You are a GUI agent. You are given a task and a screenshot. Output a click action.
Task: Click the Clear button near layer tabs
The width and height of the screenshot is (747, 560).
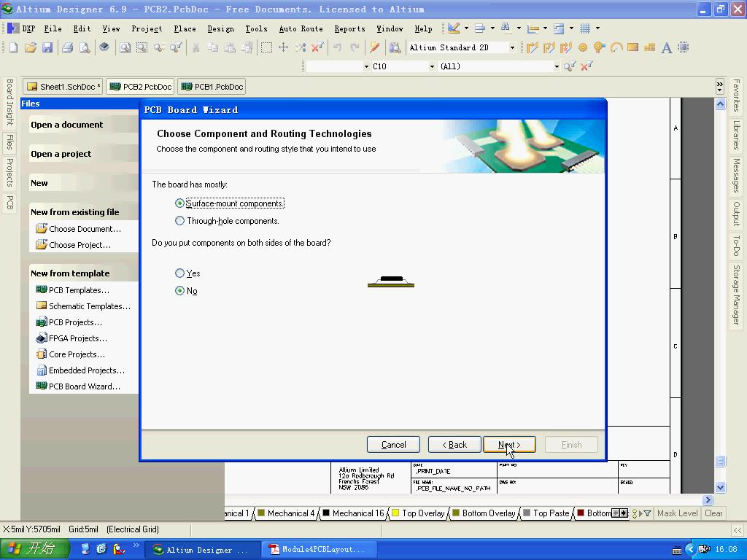(713, 513)
